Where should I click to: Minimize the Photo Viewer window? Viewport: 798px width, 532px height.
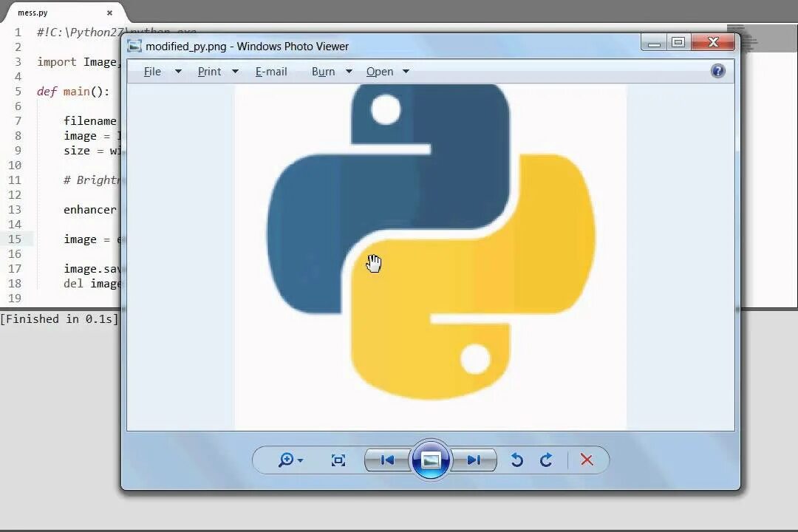(654, 43)
